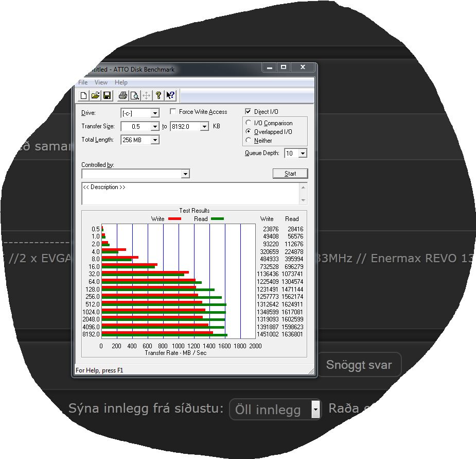This screenshot has height=459, width=476.
Task: Print the benchmark results
Action: pos(123,95)
